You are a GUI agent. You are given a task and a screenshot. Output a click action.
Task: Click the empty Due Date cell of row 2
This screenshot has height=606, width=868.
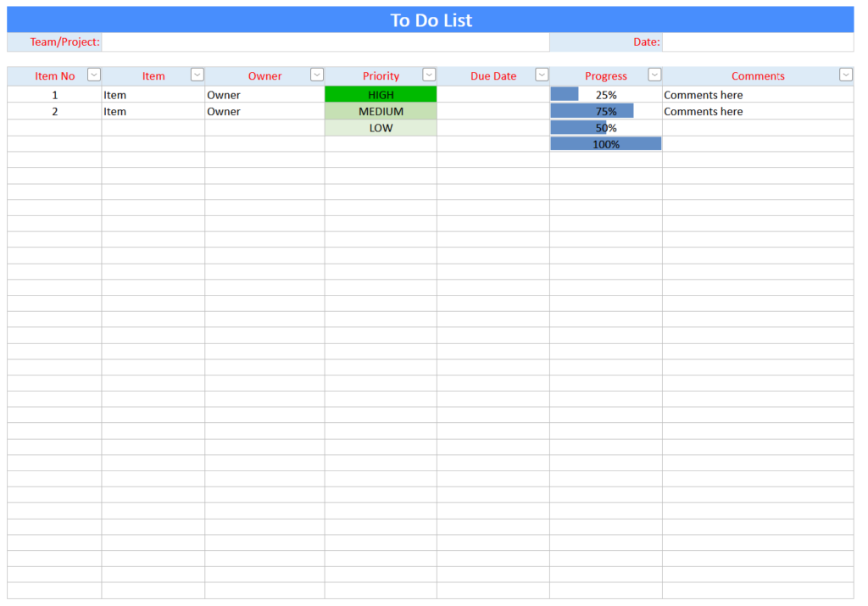tap(493, 111)
